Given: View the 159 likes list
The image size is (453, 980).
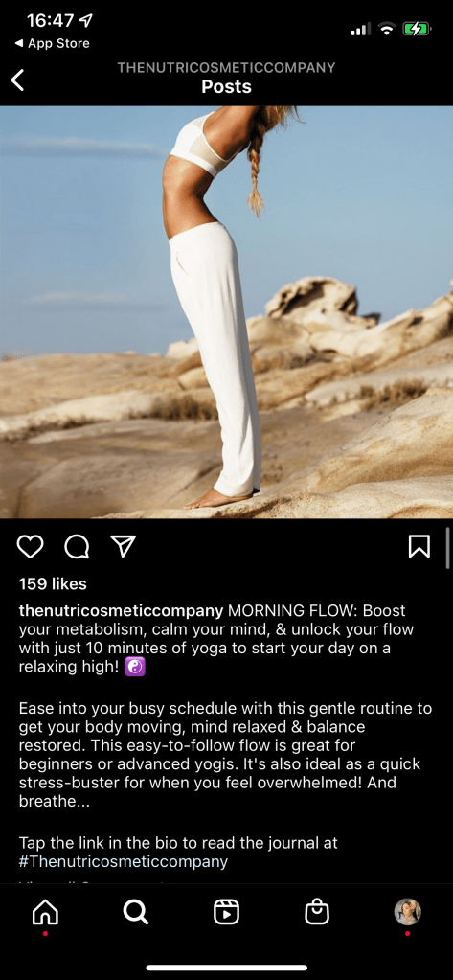Looking at the screenshot, I should [x=53, y=583].
